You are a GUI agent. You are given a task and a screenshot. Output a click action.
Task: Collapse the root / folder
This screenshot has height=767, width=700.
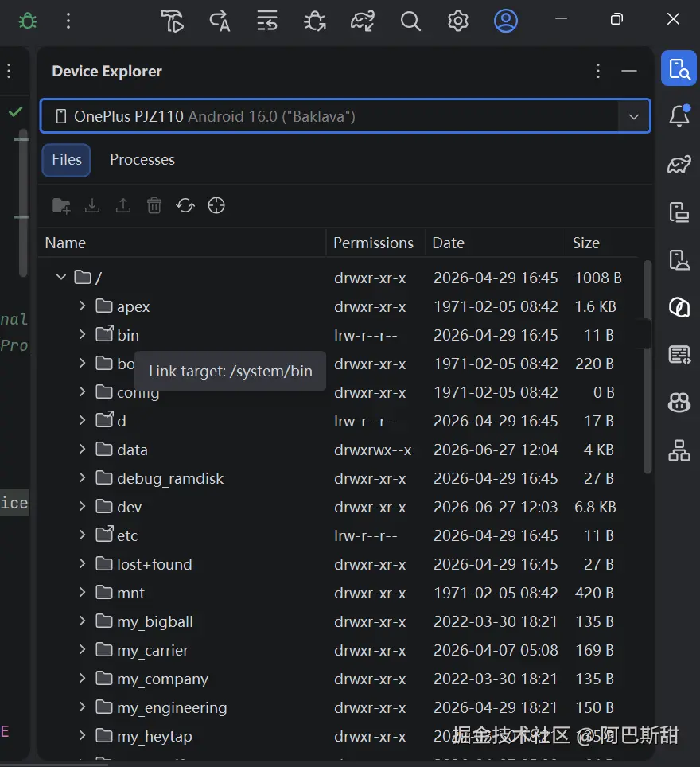coord(61,278)
